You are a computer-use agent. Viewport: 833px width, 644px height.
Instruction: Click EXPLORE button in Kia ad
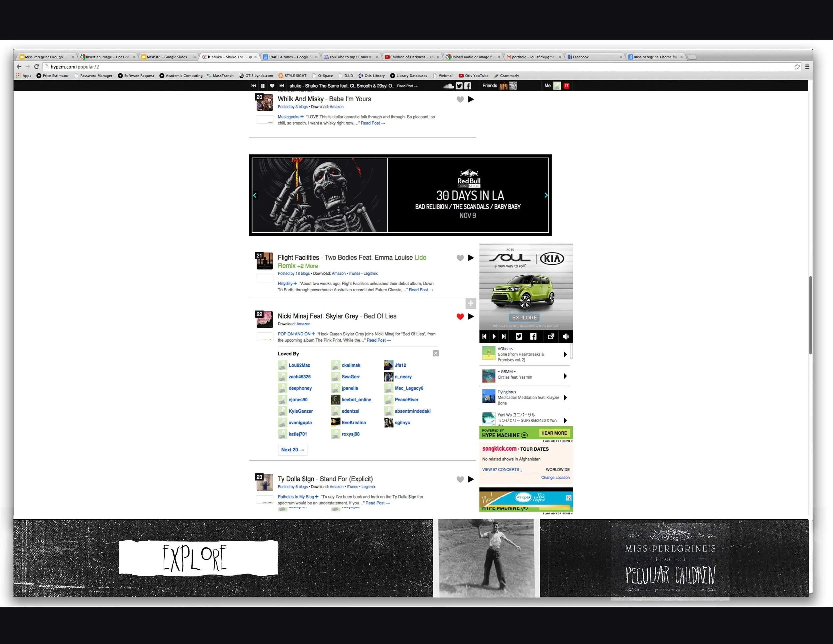click(x=524, y=317)
